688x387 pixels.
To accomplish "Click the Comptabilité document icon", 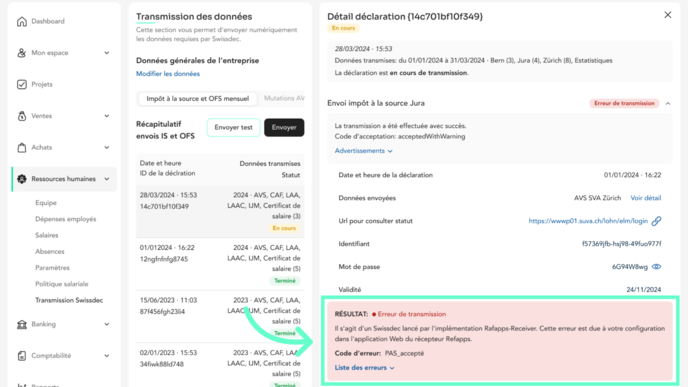I will (x=22, y=356).
